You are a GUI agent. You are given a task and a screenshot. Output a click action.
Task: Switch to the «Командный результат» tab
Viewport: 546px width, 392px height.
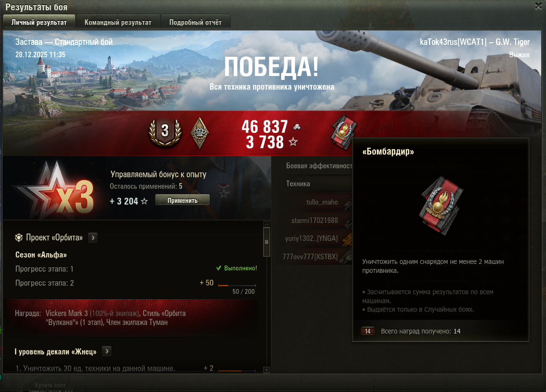pyautogui.click(x=118, y=22)
